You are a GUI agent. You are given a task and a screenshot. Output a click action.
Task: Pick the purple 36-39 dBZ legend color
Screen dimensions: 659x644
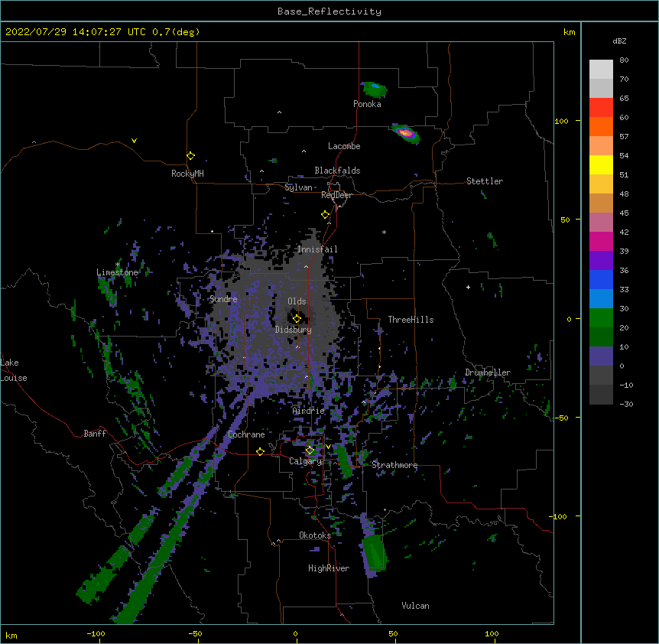601,260
